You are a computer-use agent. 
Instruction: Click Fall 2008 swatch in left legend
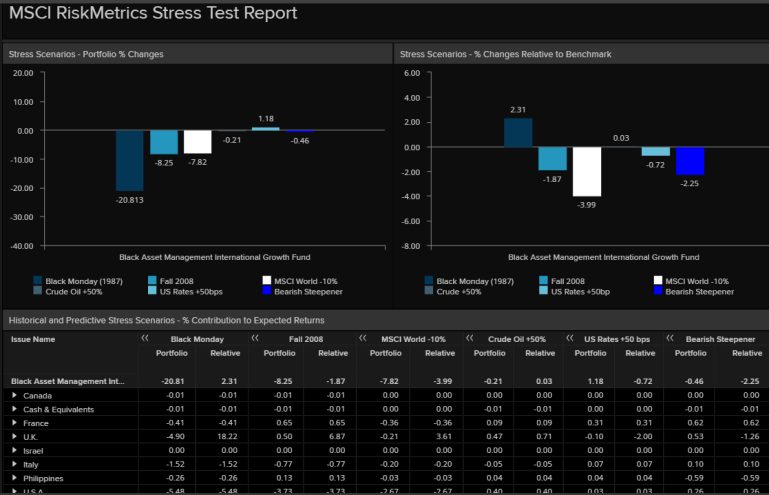[152, 281]
